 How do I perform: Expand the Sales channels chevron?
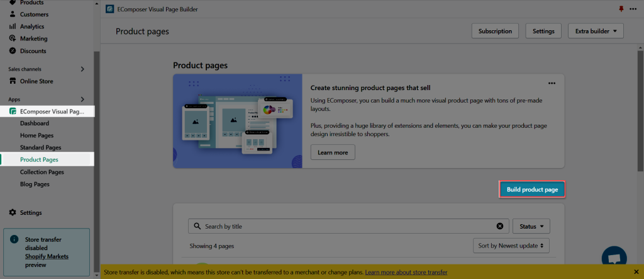pyautogui.click(x=82, y=69)
